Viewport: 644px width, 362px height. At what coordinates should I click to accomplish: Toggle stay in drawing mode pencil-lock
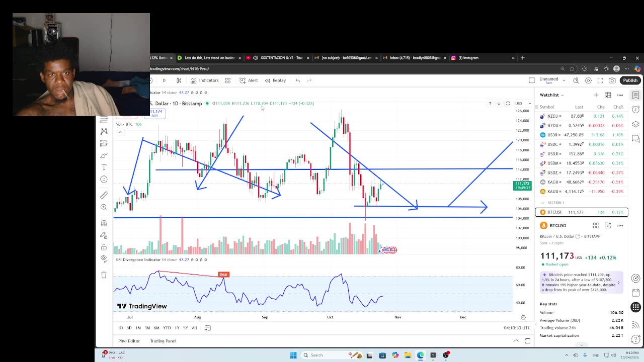click(104, 235)
